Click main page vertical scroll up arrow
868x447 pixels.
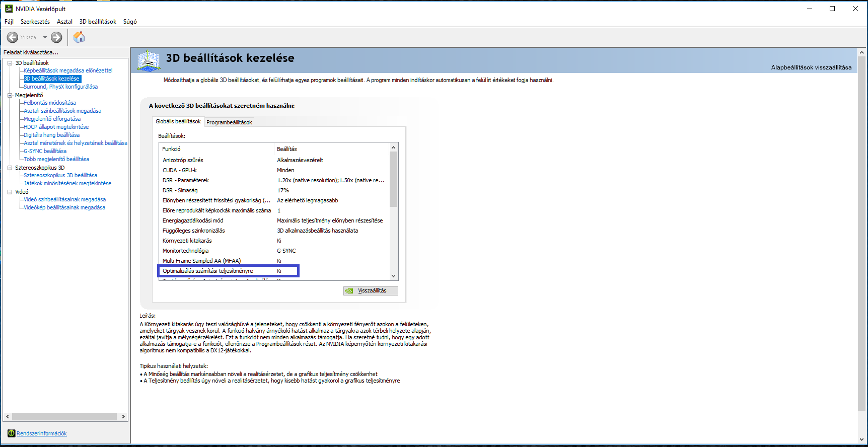(x=861, y=52)
